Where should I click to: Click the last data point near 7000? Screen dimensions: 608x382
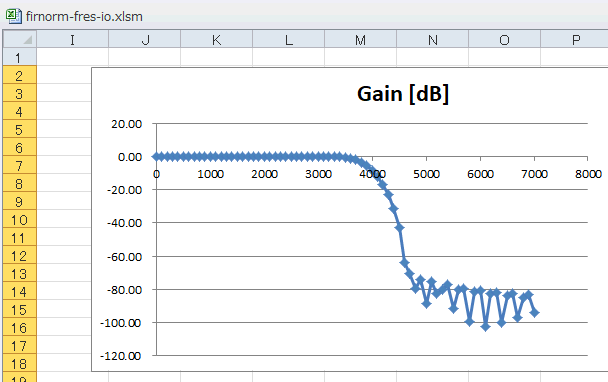(535, 312)
